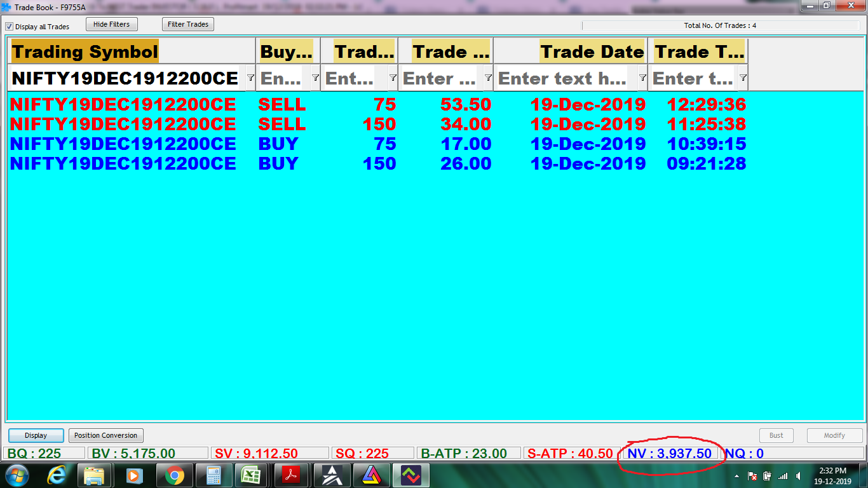Open Windows Media Player from taskbar
Screen dimensions: 868x488
(x=134, y=475)
